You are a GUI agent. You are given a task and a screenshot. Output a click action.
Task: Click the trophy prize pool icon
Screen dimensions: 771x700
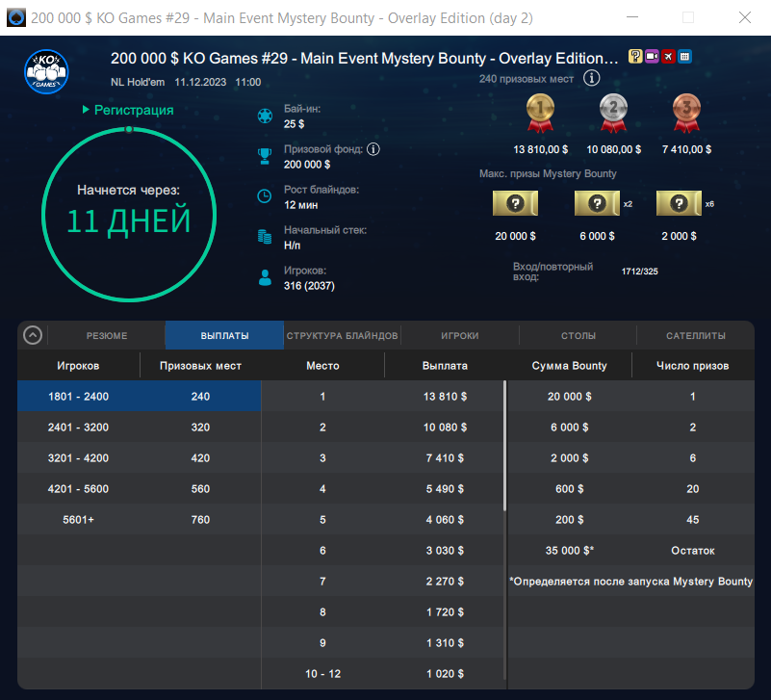point(265,156)
